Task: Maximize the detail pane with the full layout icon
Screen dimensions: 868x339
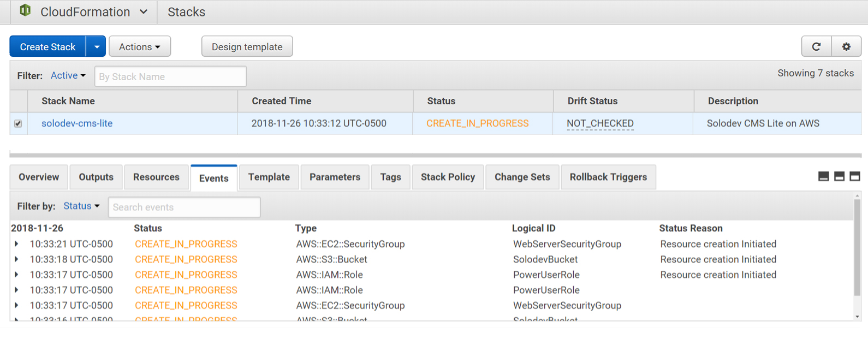Action: [x=855, y=176]
